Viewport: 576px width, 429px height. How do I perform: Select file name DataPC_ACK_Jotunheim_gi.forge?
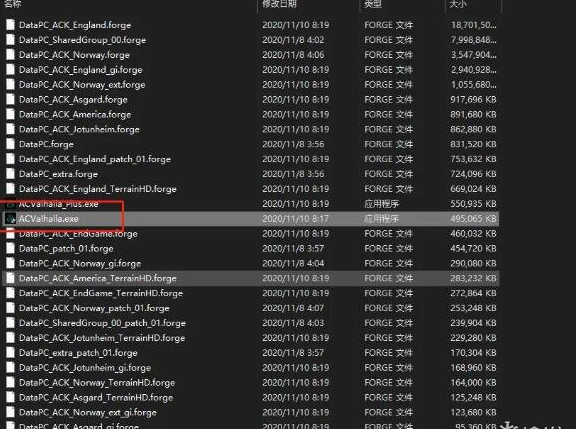[85, 368]
